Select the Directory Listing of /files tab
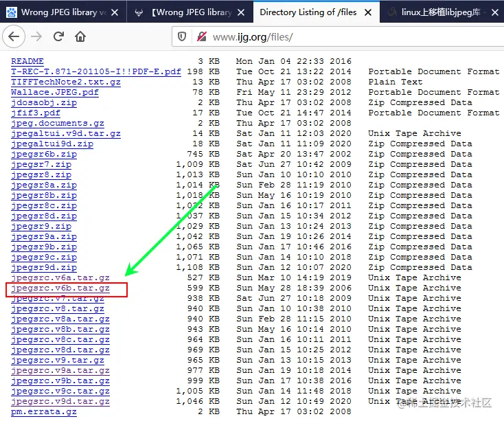Image resolution: width=504 pixels, height=421 pixels. pos(317,12)
